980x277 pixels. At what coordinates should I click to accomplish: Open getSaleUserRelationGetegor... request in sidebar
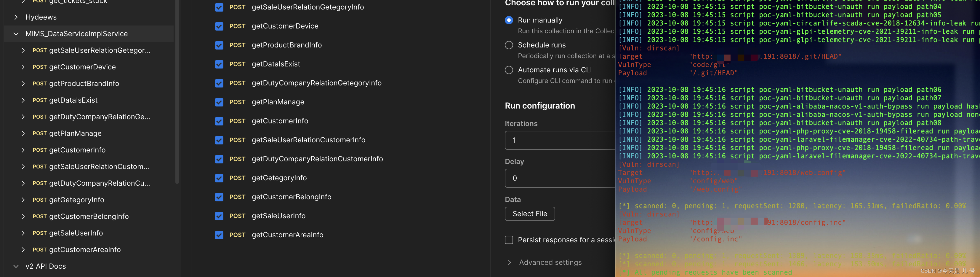[x=100, y=50]
